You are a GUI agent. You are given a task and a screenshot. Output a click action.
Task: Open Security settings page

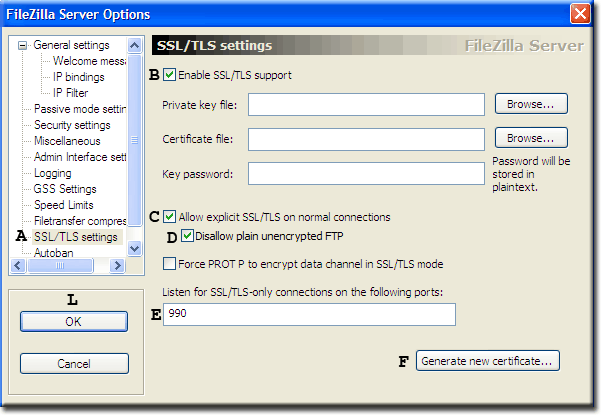pyautogui.click(x=72, y=125)
